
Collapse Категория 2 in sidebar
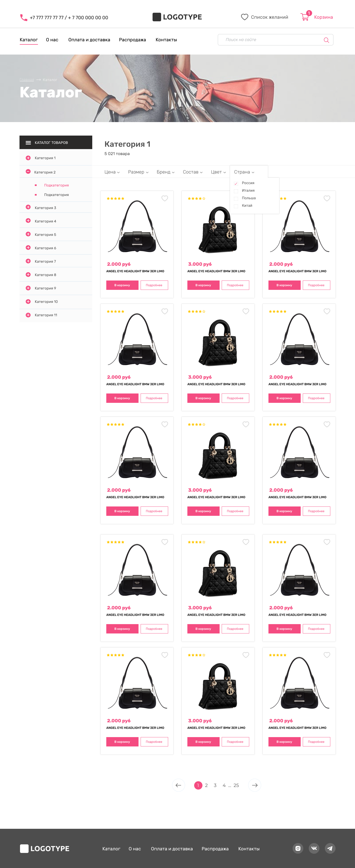coord(28,172)
